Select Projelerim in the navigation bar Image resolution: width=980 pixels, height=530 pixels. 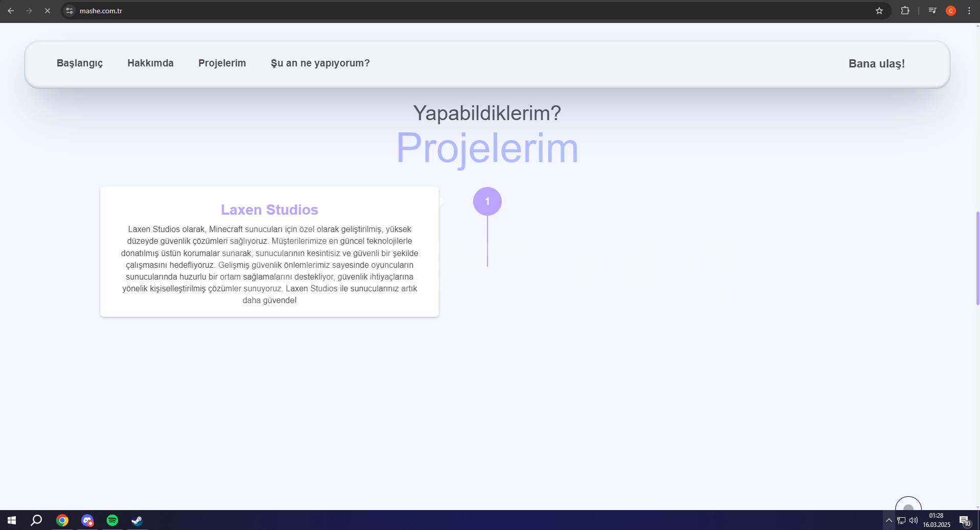[x=222, y=63]
